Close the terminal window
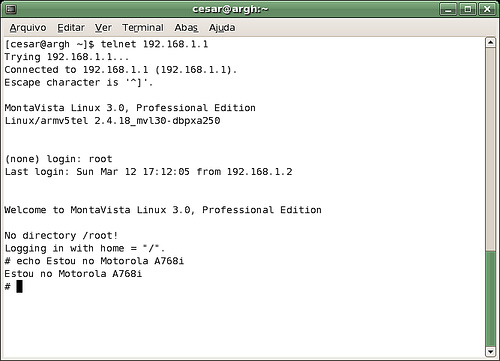The image size is (500, 361). 487,9
